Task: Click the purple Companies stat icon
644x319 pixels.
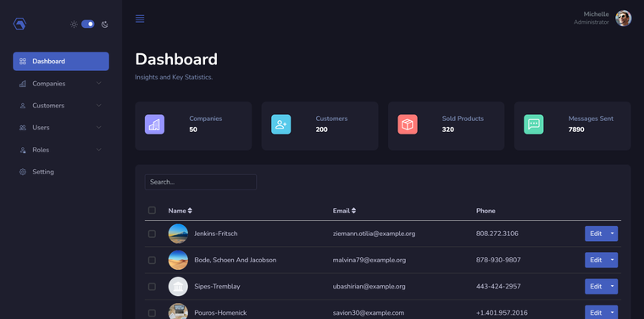Action: (x=154, y=124)
